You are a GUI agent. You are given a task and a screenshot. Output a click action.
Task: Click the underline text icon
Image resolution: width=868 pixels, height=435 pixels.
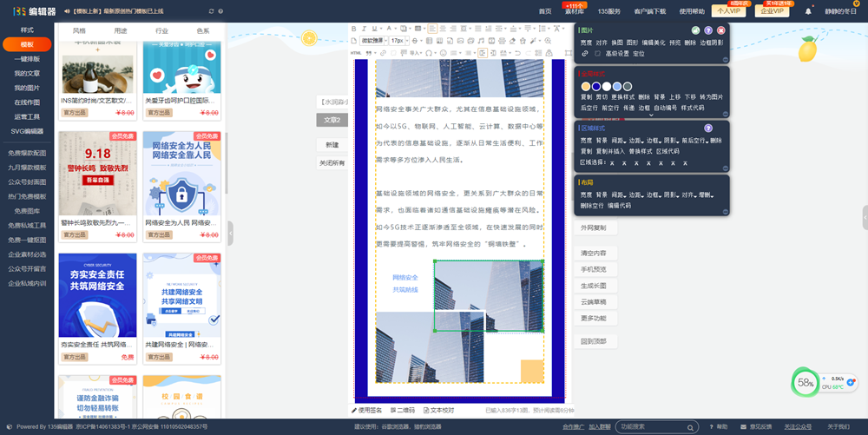[x=374, y=29]
